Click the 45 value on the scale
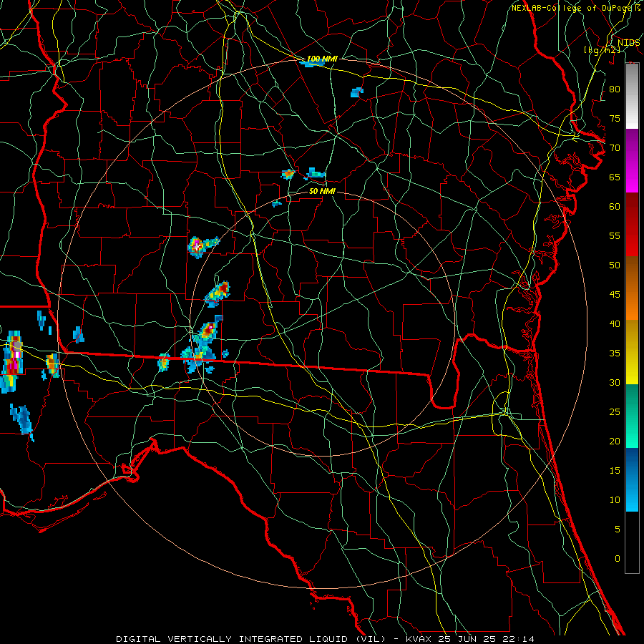This screenshot has width=644, height=644. click(x=615, y=295)
